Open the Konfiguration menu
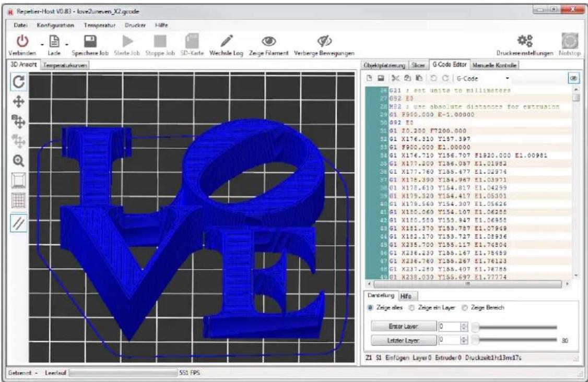The height and width of the screenshot is (382, 588). tap(55, 25)
